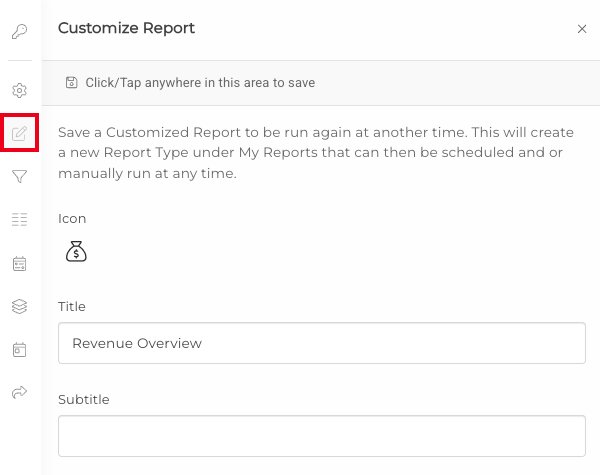This screenshot has width=600, height=475.
Task: Open the funnel filter icon
Action: (19, 176)
